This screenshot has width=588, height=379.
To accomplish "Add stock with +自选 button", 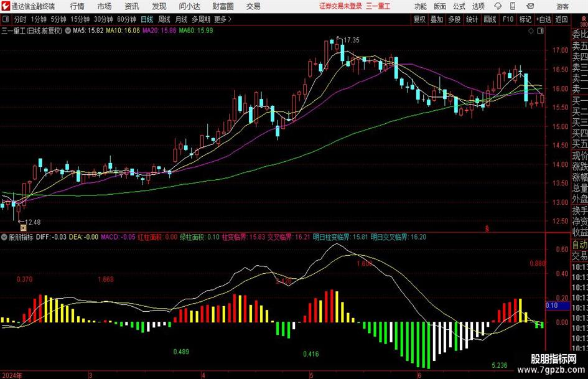I will [543, 19].
